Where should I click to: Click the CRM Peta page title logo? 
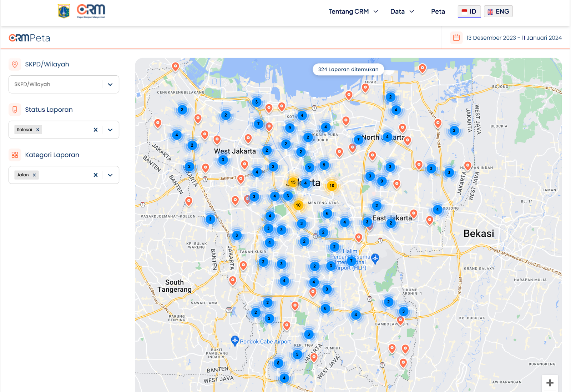point(29,38)
